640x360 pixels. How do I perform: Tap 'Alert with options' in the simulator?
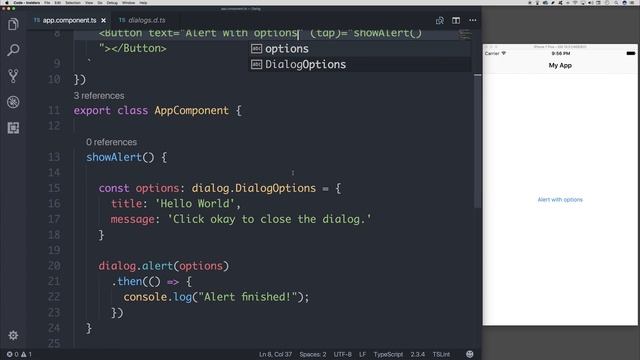click(560, 200)
